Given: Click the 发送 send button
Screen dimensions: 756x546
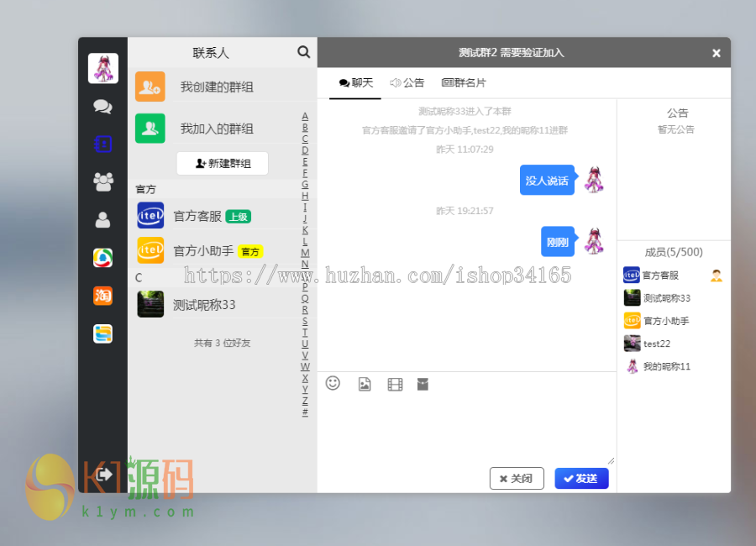Looking at the screenshot, I should 581,478.
